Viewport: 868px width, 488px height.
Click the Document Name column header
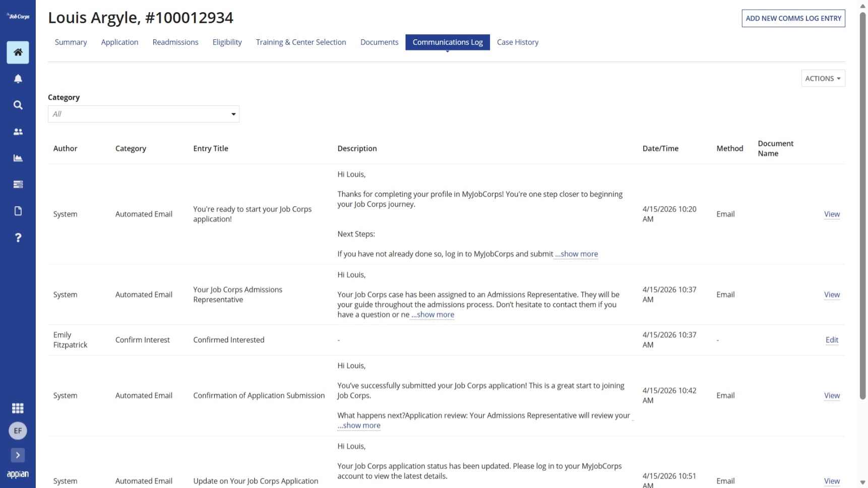click(775, 148)
